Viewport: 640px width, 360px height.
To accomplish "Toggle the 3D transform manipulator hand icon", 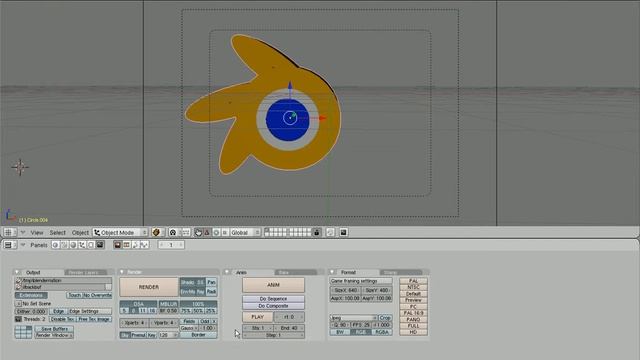I will 198,232.
